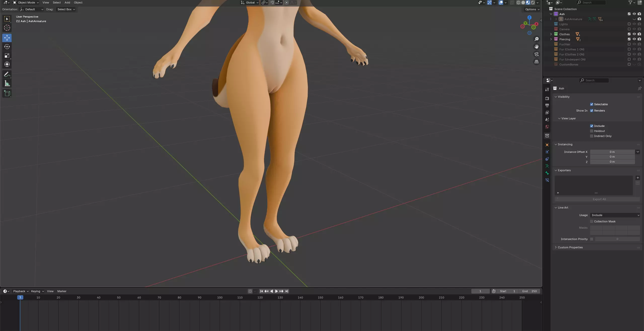Click the add exporter plus button
This screenshot has height=331, width=644.
638,178
